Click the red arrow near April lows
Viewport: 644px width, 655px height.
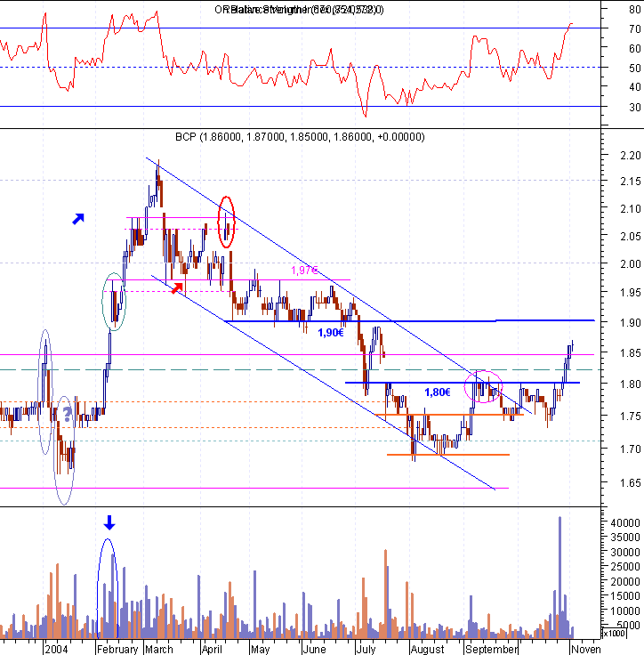(x=178, y=287)
